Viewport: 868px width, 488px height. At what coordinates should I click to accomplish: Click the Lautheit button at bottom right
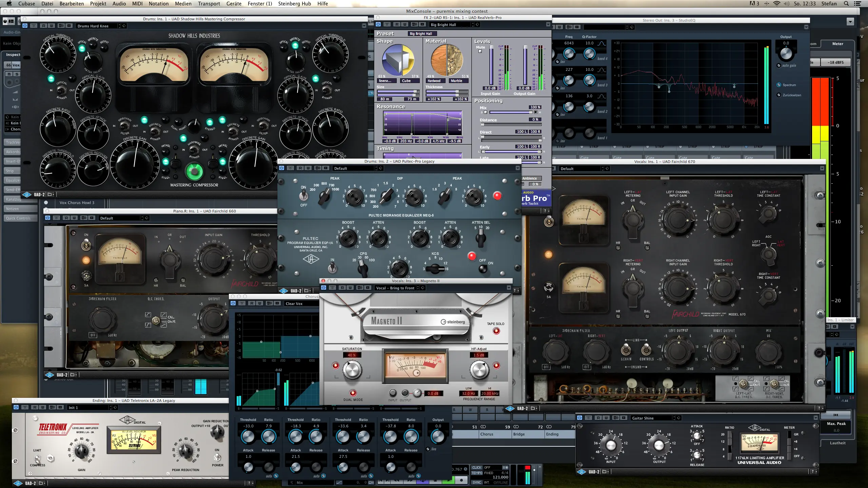837,443
